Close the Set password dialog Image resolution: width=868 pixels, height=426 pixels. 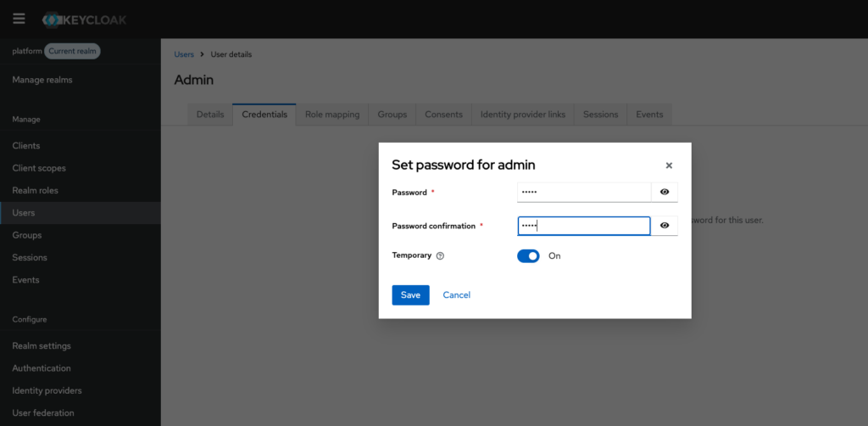click(669, 165)
